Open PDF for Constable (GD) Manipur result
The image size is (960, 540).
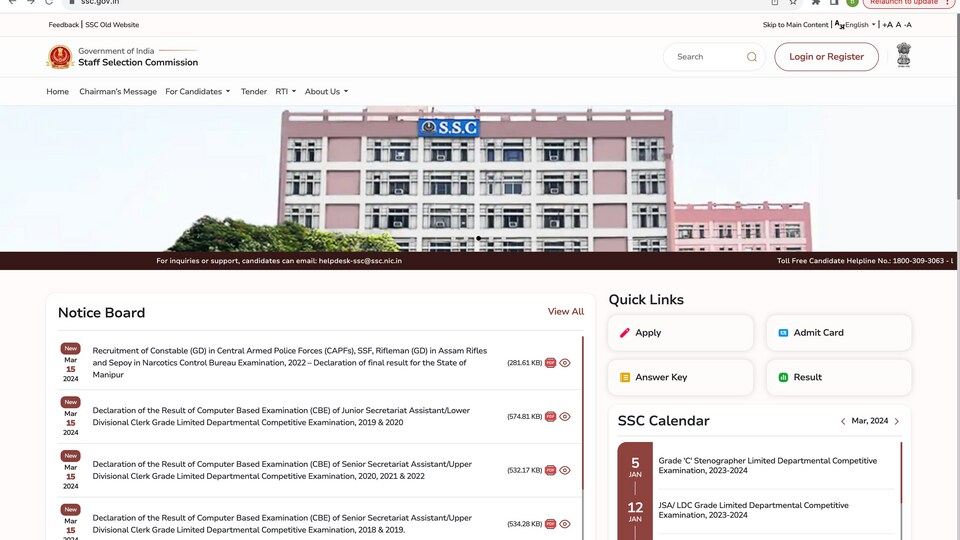coord(550,363)
